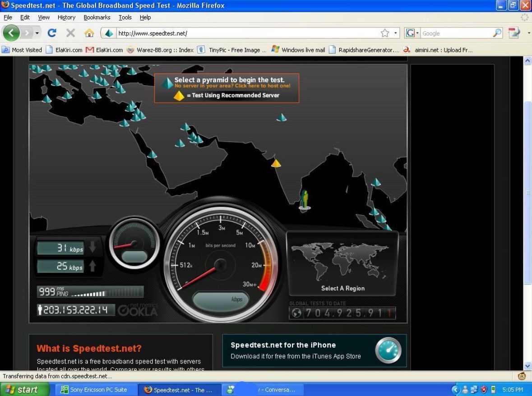The width and height of the screenshot is (532, 396).
Task: Click the site identity icon in address bar
Action: click(109, 33)
